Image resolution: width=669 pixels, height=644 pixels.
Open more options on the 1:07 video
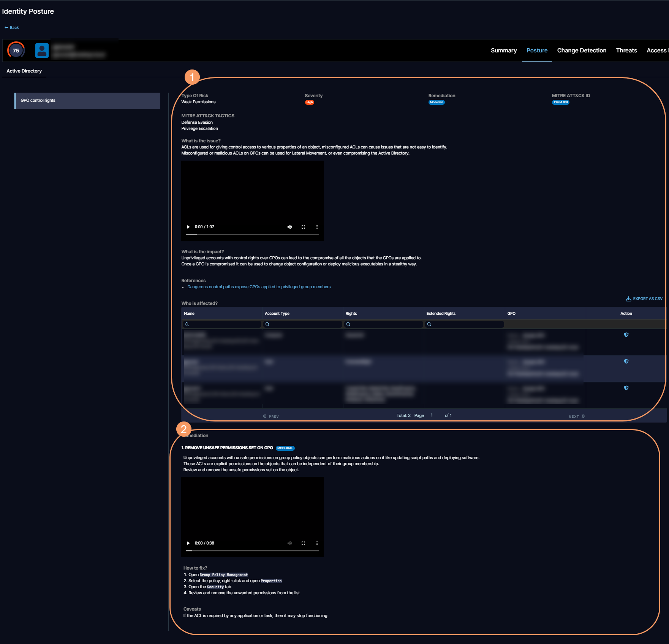click(x=317, y=227)
